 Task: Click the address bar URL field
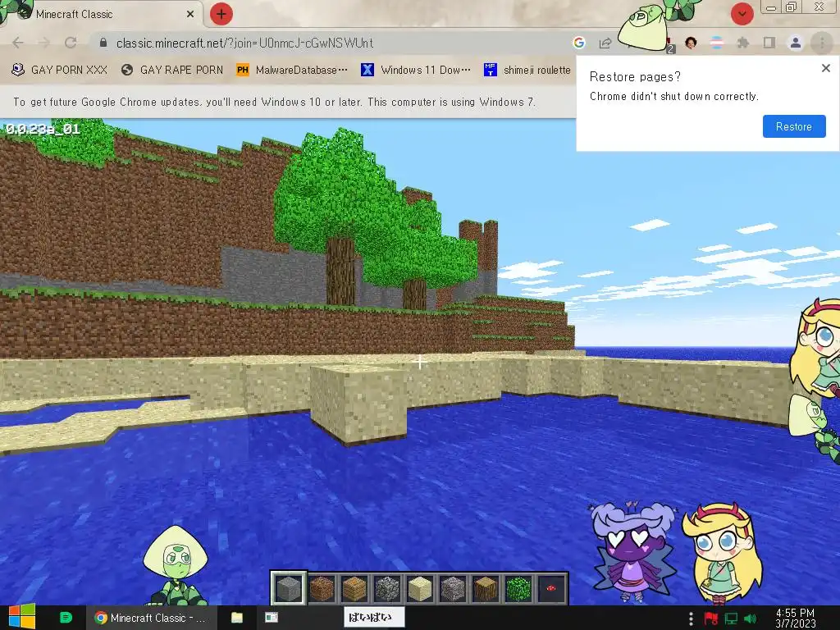(332, 43)
